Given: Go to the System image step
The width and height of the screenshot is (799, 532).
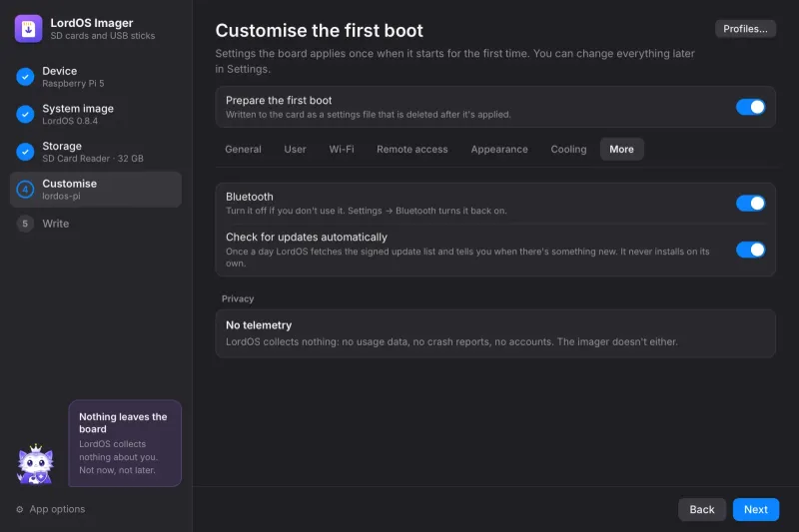Looking at the screenshot, I should (x=96, y=114).
